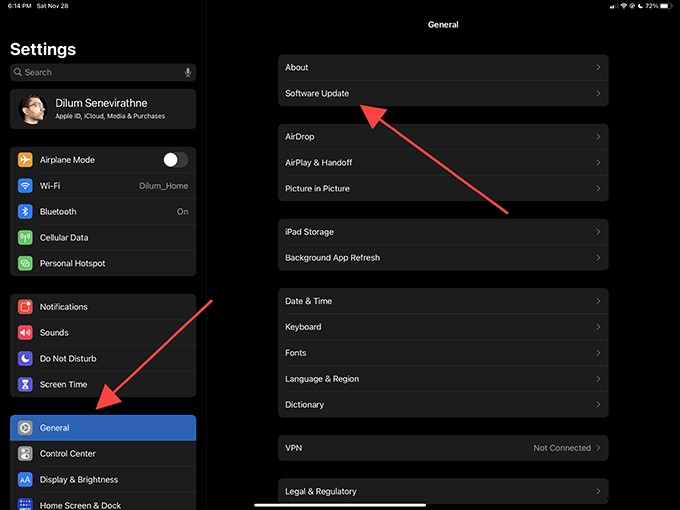Tap Sounds label in sidebar
Screen dimensions: 680x510
tap(54, 333)
